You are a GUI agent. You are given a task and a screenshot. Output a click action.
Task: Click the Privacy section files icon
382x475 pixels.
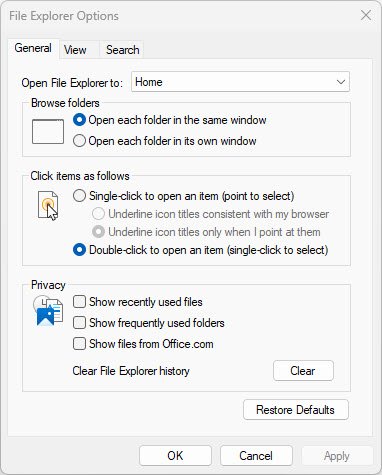pyautogui.click(x=48, y=311)
